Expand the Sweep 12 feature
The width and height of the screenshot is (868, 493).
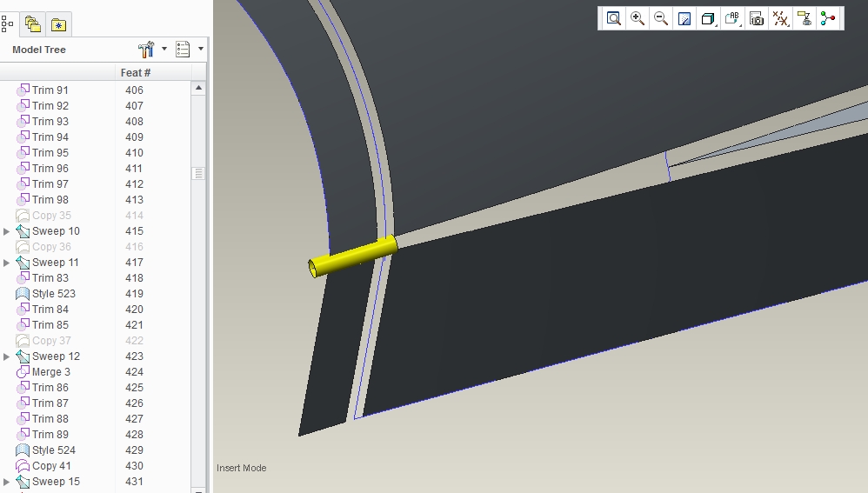pos(7,356)
